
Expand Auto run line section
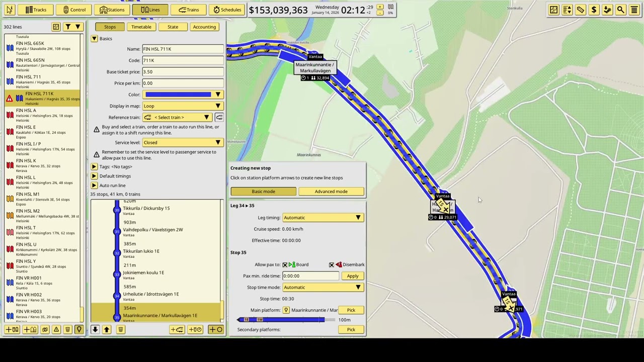[x=94, y=186]
